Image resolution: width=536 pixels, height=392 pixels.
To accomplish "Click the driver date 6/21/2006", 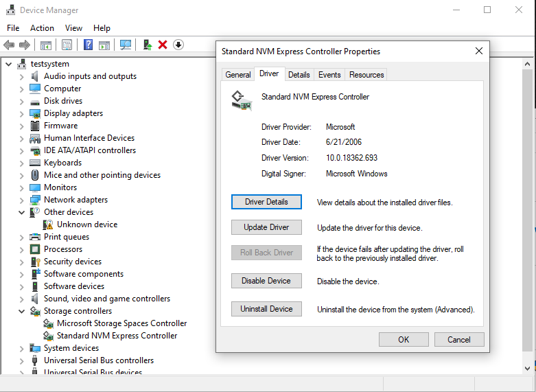I will coord(344,142).
